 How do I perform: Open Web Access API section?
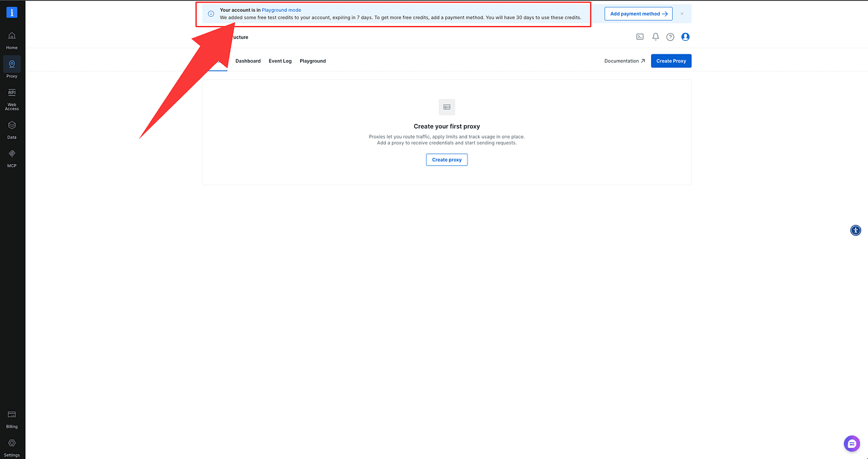[12, 98]
